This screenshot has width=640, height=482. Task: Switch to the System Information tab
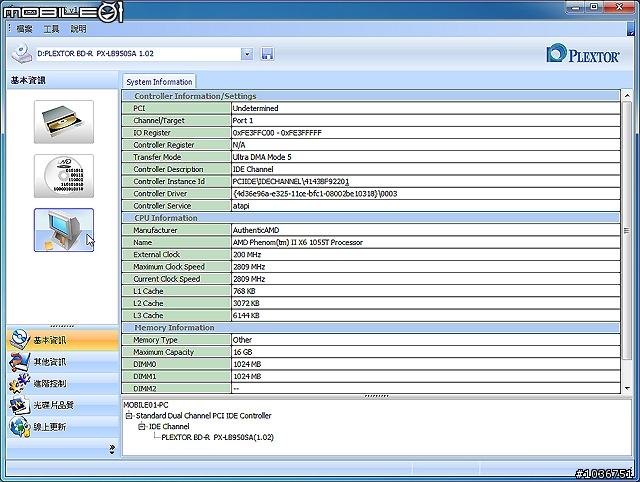(x=159, y=82)
